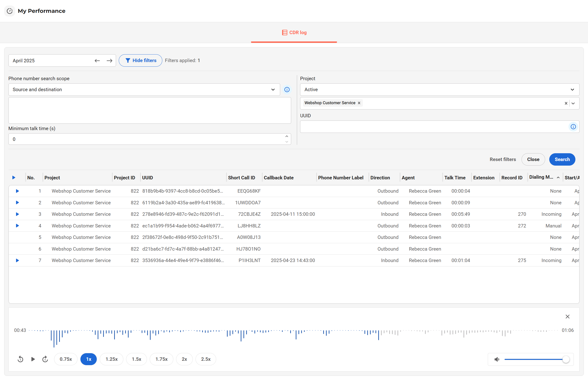
Task: Click Dialing M... column sort arrow
Action: tap(558, 178)
